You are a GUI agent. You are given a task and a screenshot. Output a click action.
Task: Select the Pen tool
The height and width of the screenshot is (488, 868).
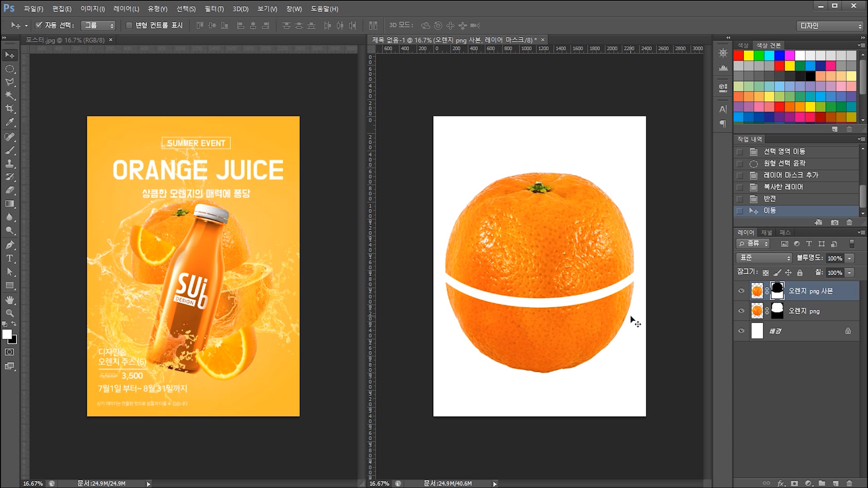pyautogui.click(x=9, y=245)
